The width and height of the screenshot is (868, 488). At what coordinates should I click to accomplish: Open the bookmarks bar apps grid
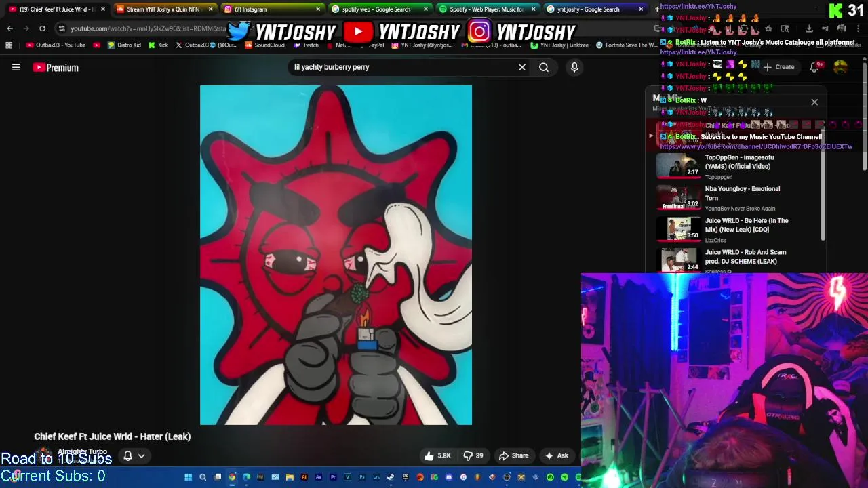coord(9,45)
